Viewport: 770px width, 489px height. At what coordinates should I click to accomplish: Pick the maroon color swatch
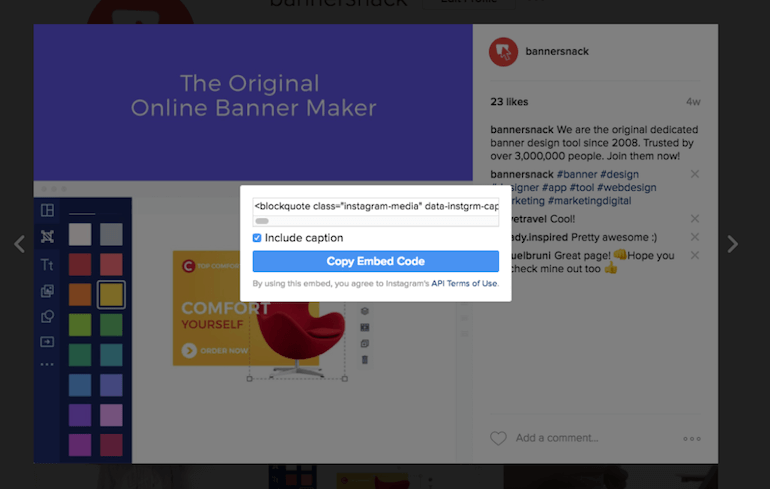(111, 445)
